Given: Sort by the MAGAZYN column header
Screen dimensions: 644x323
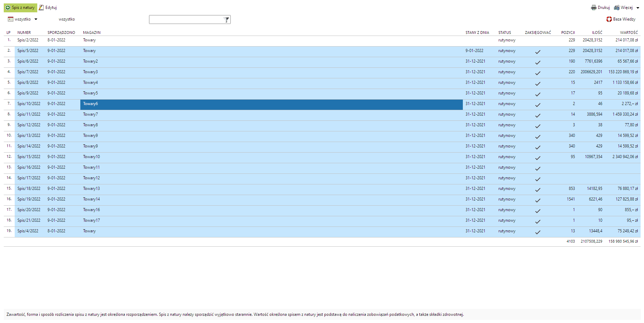Looking at the screenshot, I should click(92, 33).
